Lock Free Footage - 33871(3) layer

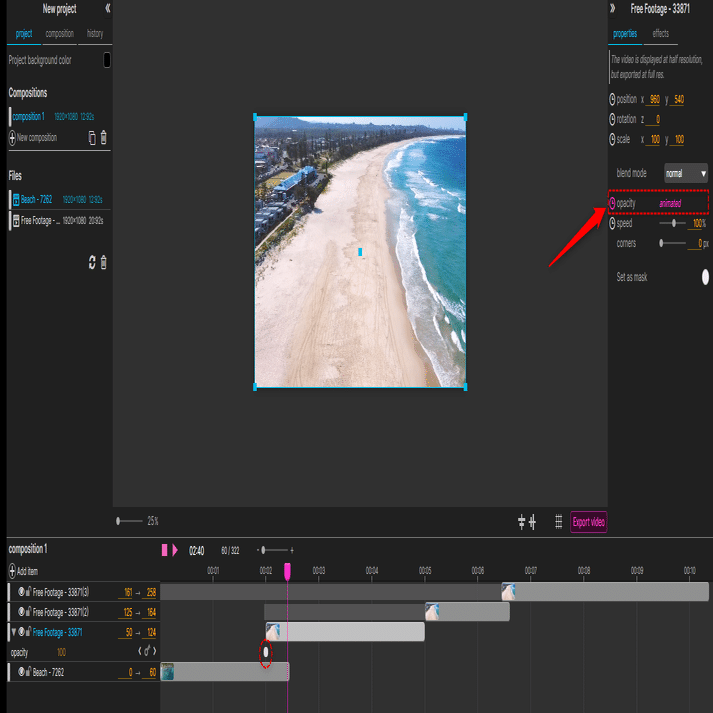pyautogui.click(x=28, y=592)
